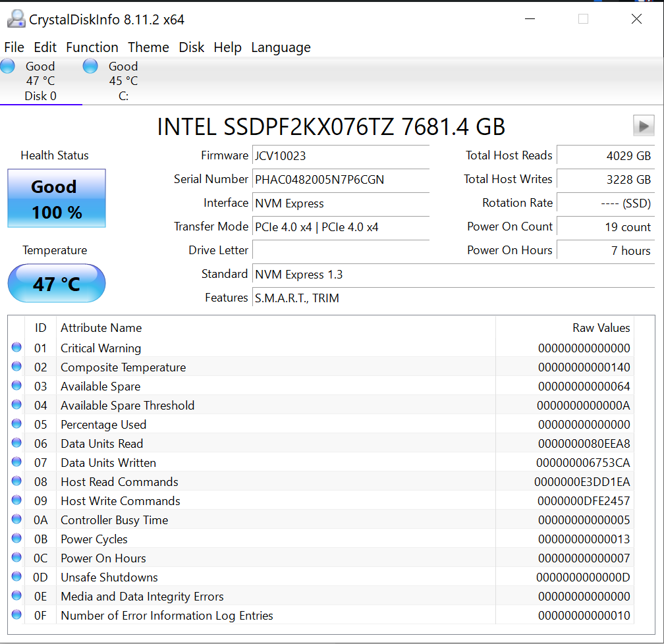Click the 47 °C temperature button

coord(57,284)
